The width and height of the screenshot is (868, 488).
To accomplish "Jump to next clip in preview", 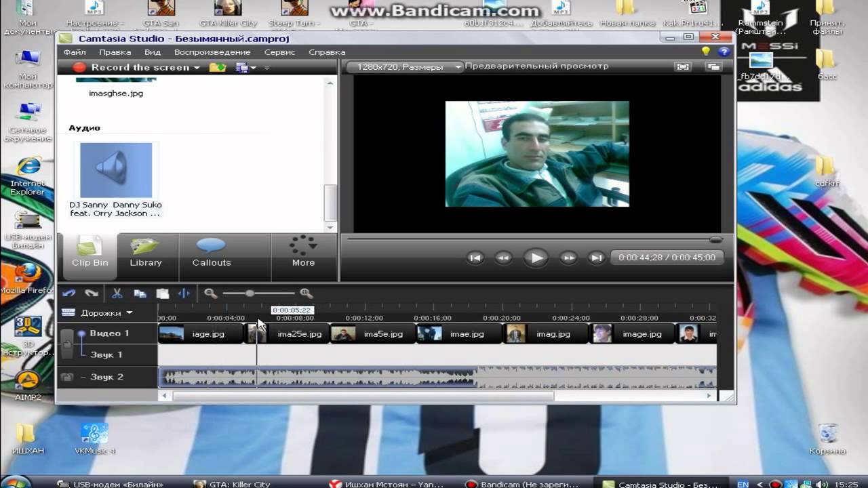I will point(596,258).
